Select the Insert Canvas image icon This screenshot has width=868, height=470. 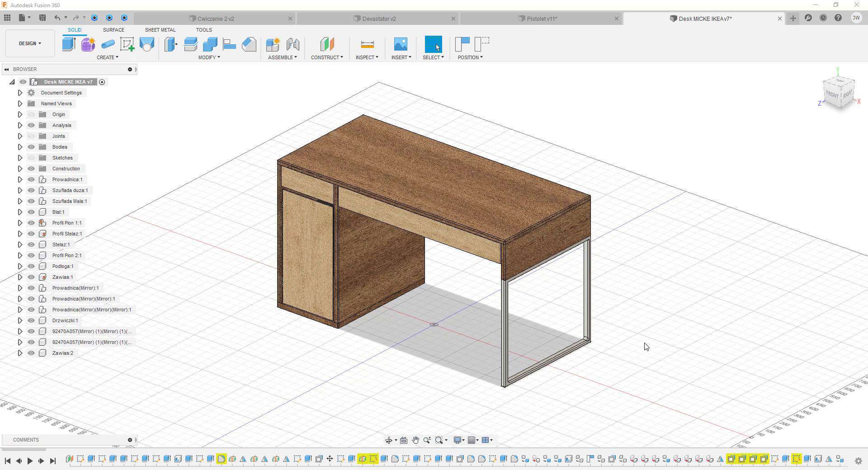click(x=401, y=44)
